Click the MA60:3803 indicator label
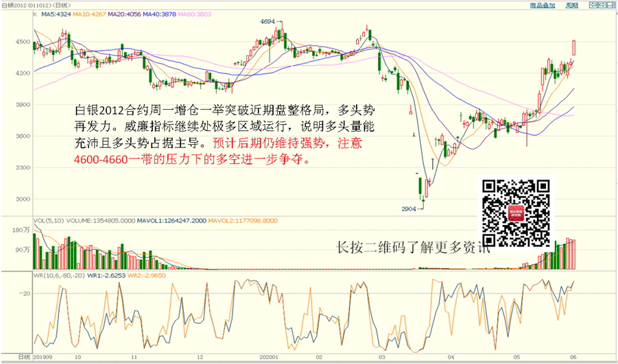 pyautogui.click(x=194, y=14)
